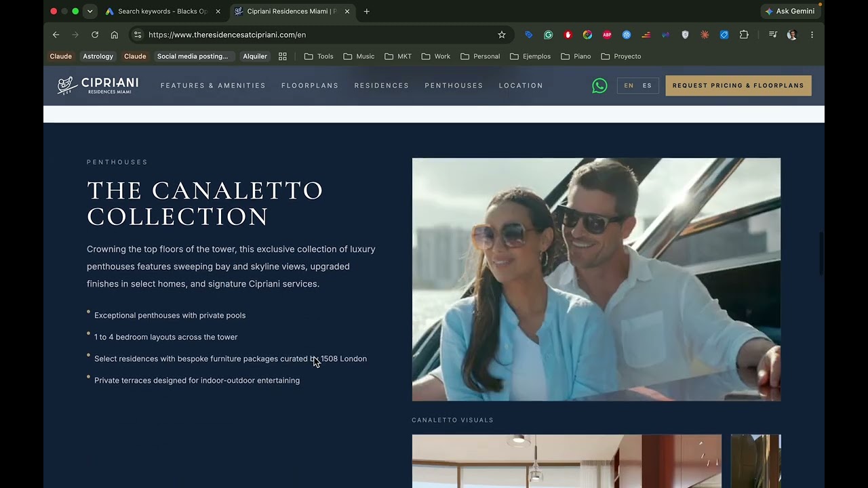Click the page vertical scrollbar thumb
Screen dimensions: 868x488
tap(821, 254)
